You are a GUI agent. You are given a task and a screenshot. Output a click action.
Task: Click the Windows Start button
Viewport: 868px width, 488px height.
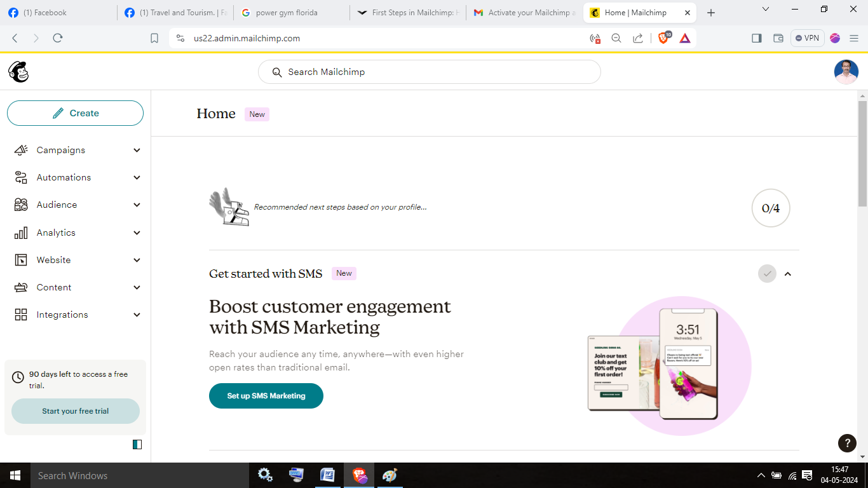pyautogui.click(x=15, y=475)
